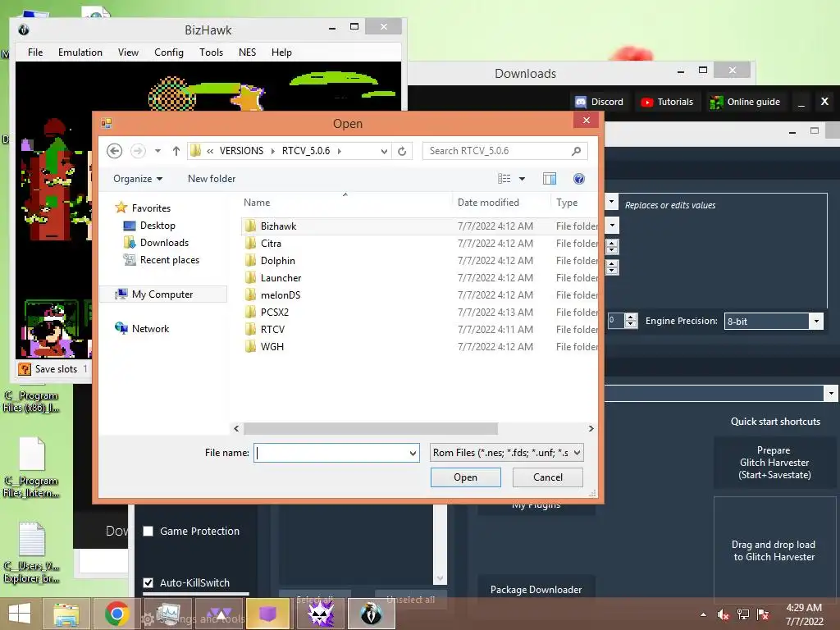Select Recent places in Favorites
This screenshot has height=630, width=840.
point(169,260)
